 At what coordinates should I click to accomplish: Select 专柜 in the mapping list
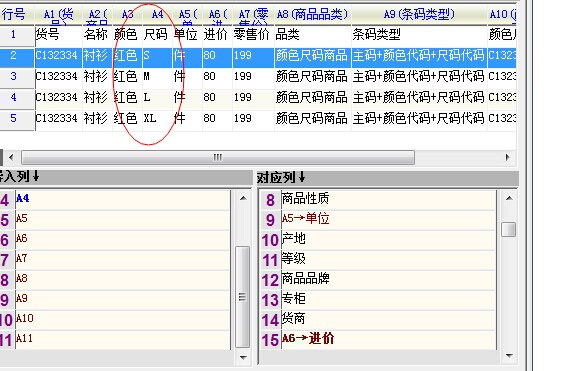click(388, 300)
